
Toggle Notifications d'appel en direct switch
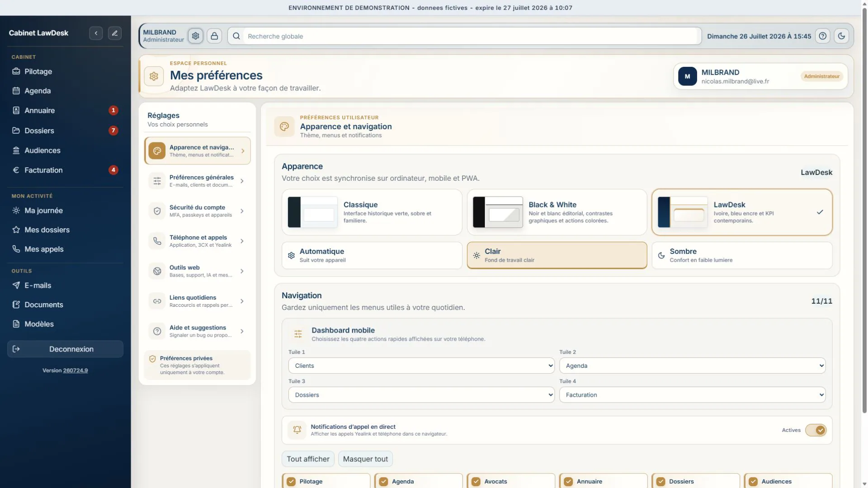pos(816,430)
